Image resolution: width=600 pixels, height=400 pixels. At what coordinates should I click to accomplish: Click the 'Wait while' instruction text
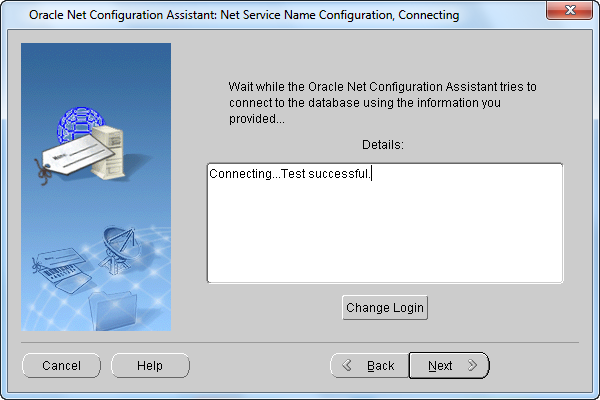382,103
